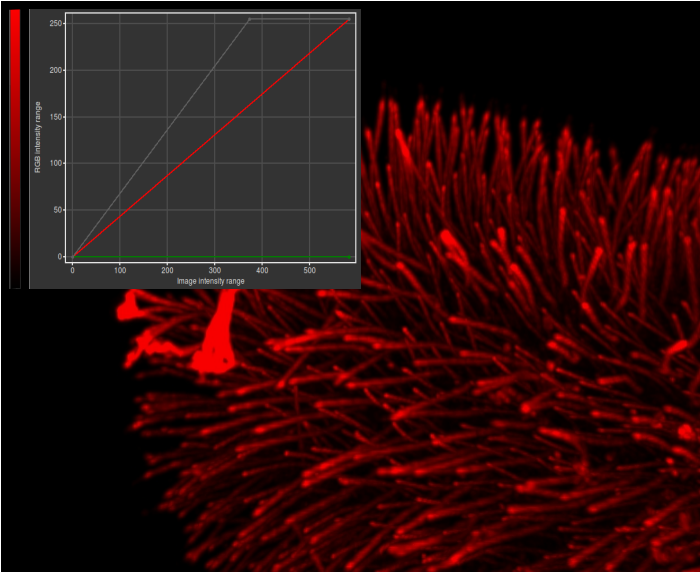Click the "150" tick label on the vertical axis
The height and width of the screenshot is (572, 700).
[x=56, y=117]
